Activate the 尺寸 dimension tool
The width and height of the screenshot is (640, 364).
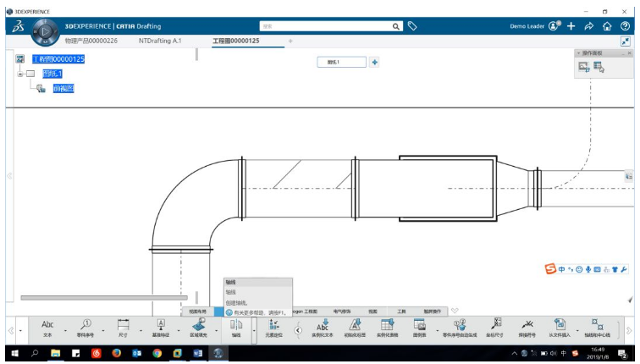point(123,328)
